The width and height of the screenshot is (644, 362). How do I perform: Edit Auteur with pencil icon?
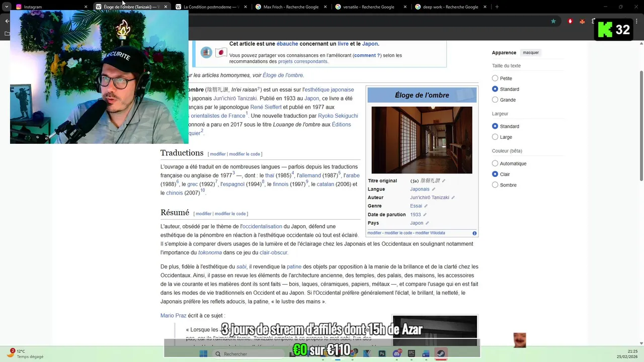click(453, 198)
